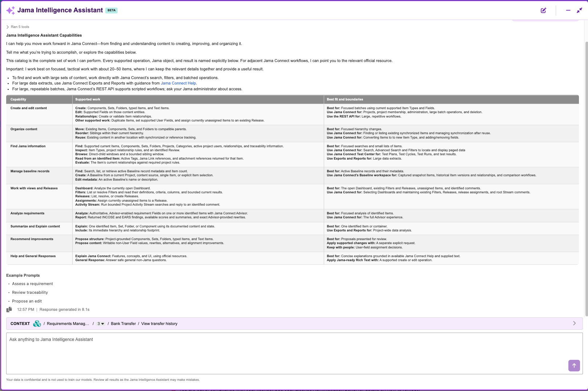The width and height of the screenshot is (588, 391).
Task: Send message with the arrow button
Action: tap(574, 366)
